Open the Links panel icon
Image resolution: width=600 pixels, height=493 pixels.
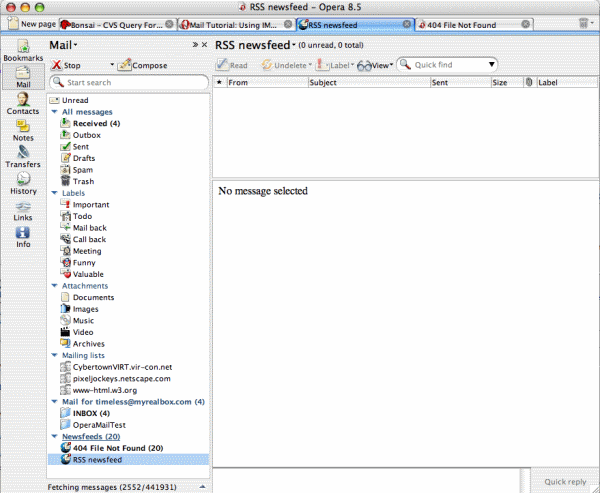23,206
